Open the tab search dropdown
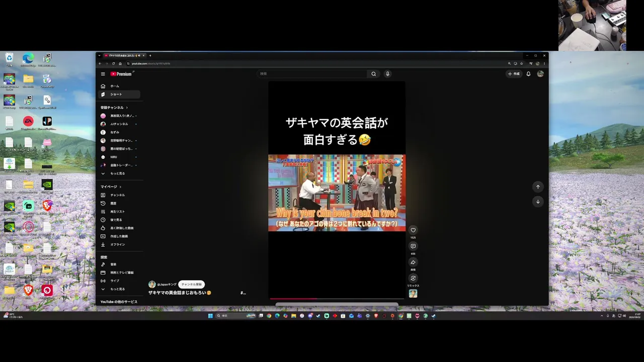Screen dimensions: 644x362 pos(100,55)
